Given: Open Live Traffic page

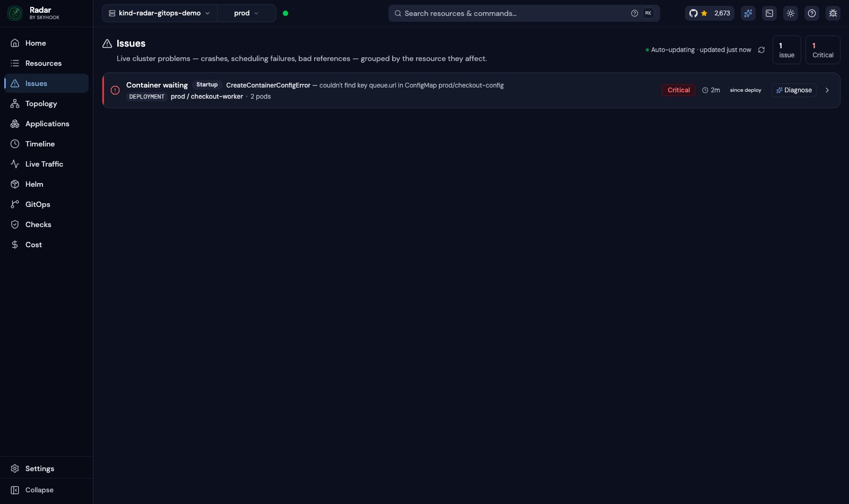Looking at the screenshot, I should 46,164.
